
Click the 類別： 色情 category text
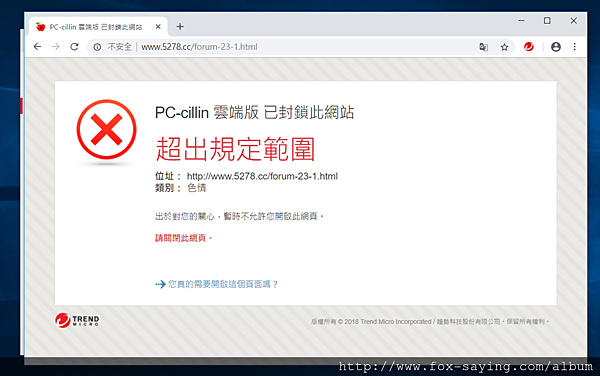(181, 188)
